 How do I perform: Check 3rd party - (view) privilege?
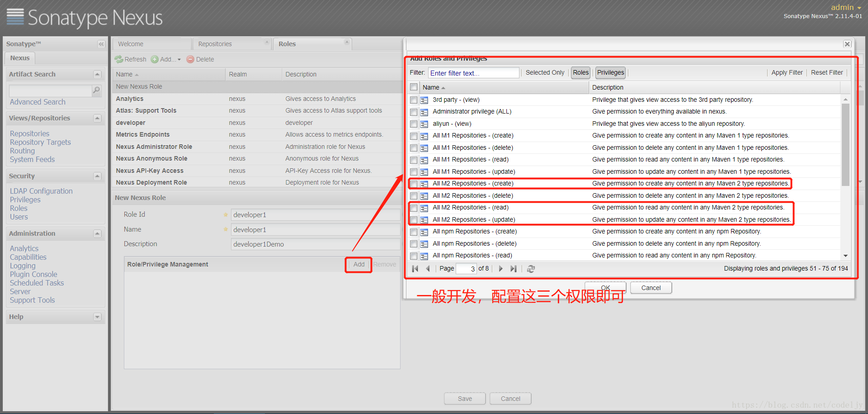(414, 100)
